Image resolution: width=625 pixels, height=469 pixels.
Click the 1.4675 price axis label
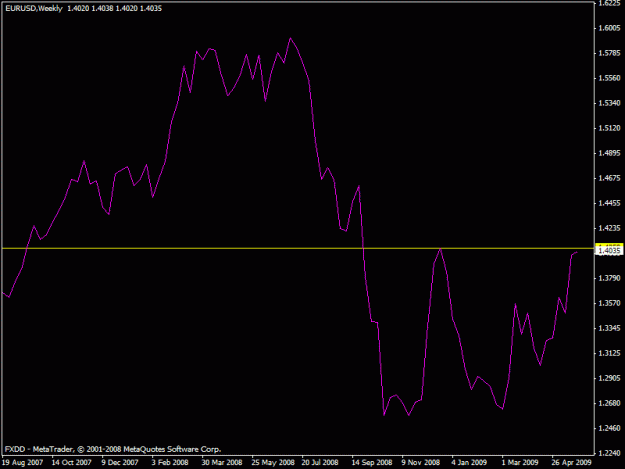tap(609, 178)
